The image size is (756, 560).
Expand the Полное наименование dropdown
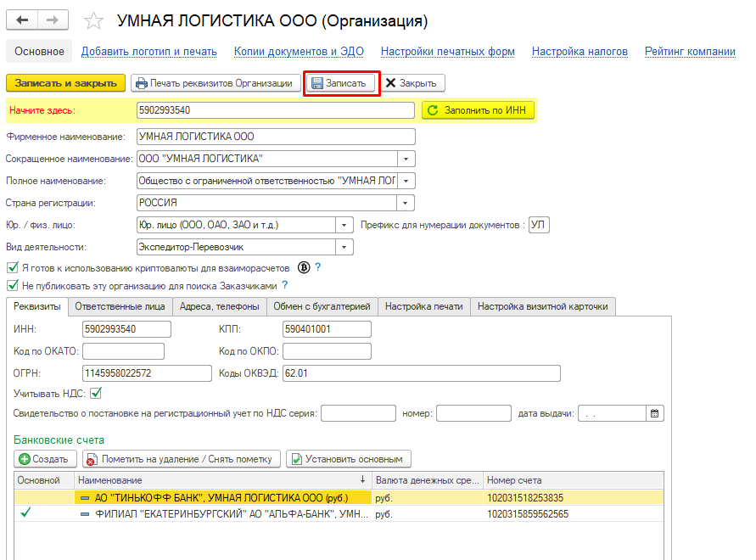[406, 181]
